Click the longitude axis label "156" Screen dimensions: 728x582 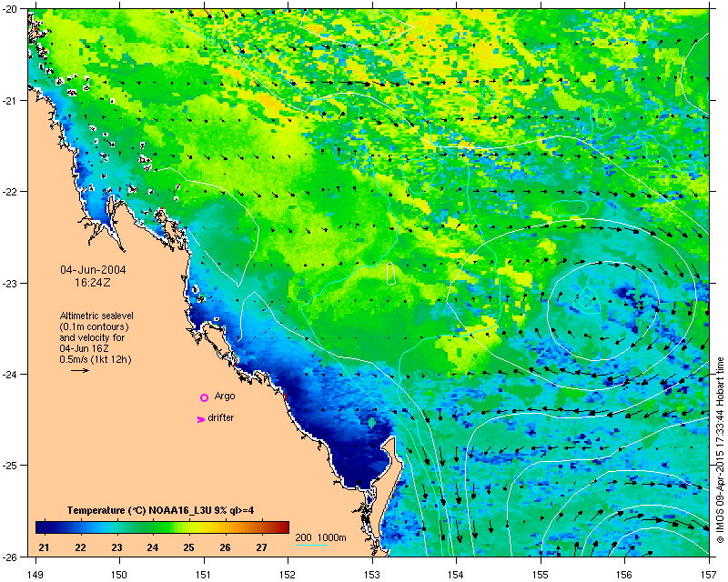tap(625, 575)
